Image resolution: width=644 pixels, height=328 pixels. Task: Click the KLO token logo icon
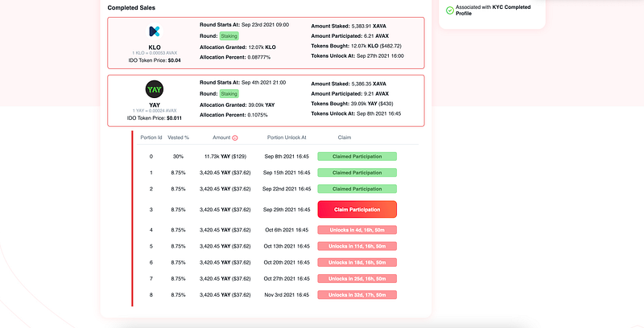pos(154,31)
